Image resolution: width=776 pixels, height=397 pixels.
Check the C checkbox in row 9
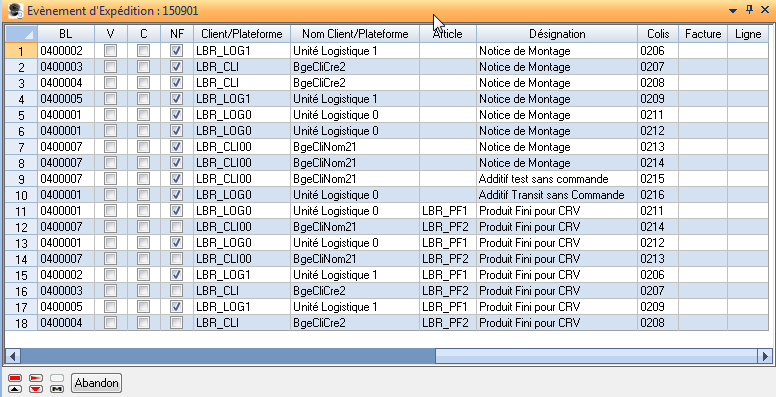click(143, 179)
